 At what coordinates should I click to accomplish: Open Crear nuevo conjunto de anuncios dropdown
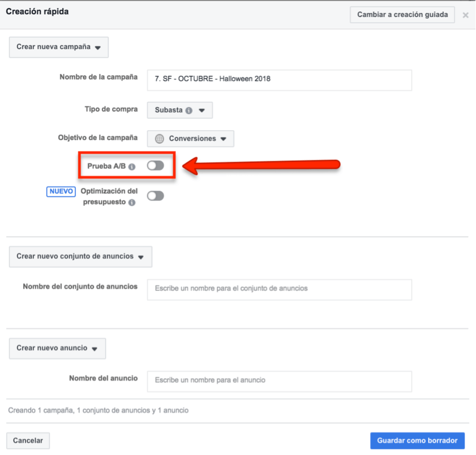(x=80, y=257)
